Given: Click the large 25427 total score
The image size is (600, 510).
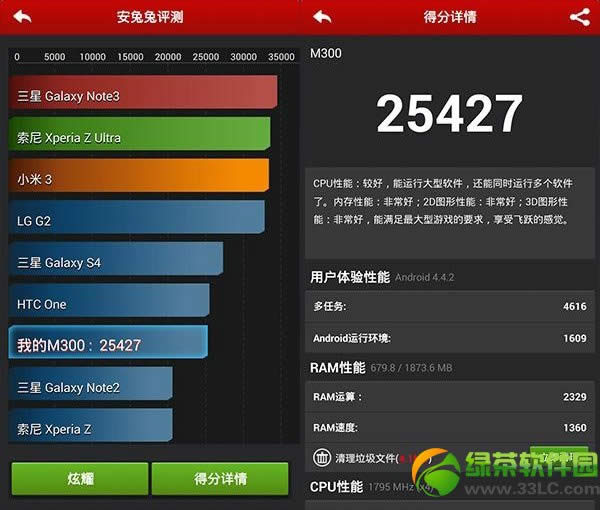Looking at the screenshot, I should [x=450, y=116].
